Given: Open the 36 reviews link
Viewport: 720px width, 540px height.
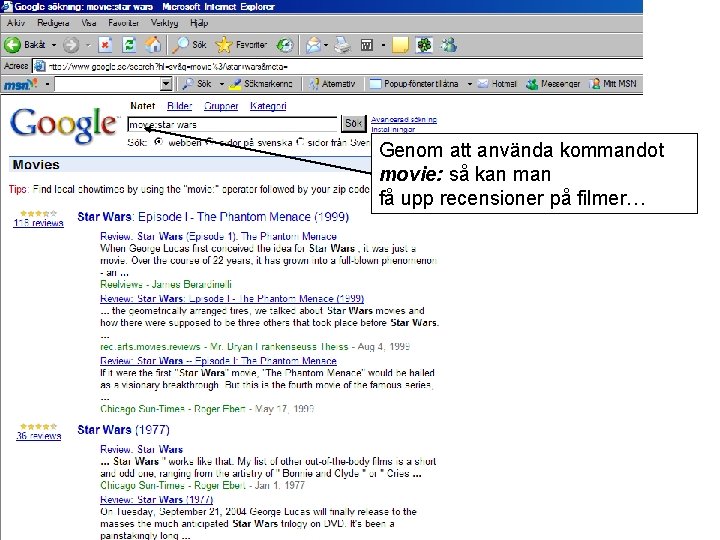Looking at the screenshot, I should (39, 435).
